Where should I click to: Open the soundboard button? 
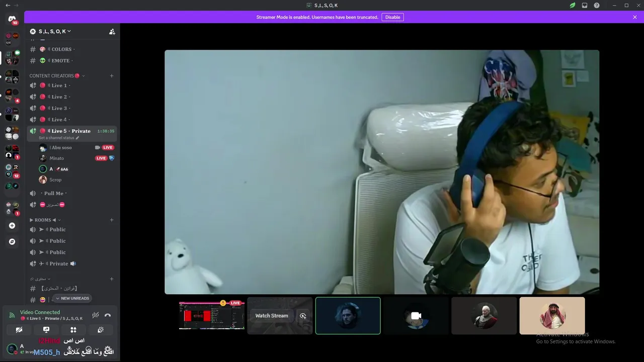(101, 330)
